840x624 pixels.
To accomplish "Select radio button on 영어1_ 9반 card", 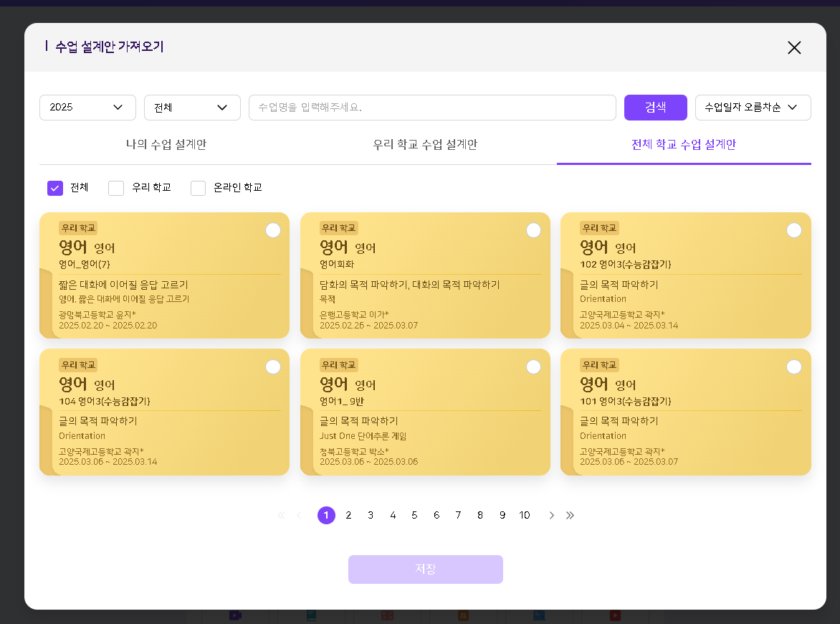I will pos(533,367).
